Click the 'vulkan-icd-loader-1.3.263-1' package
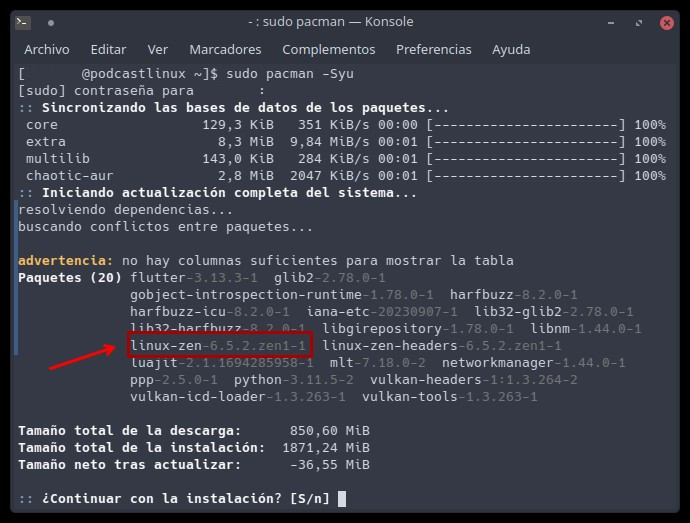690x523 pixels. pos(238,397)
